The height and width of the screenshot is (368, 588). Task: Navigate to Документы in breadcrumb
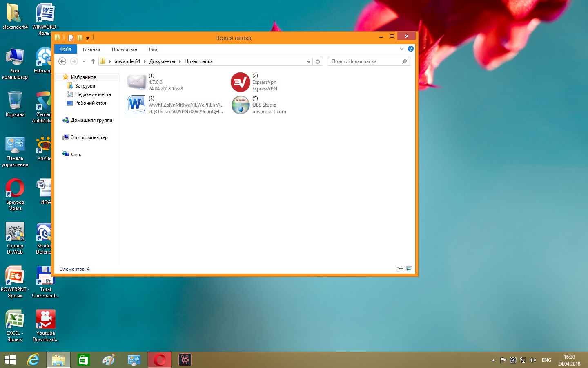[x=162, y=61]
